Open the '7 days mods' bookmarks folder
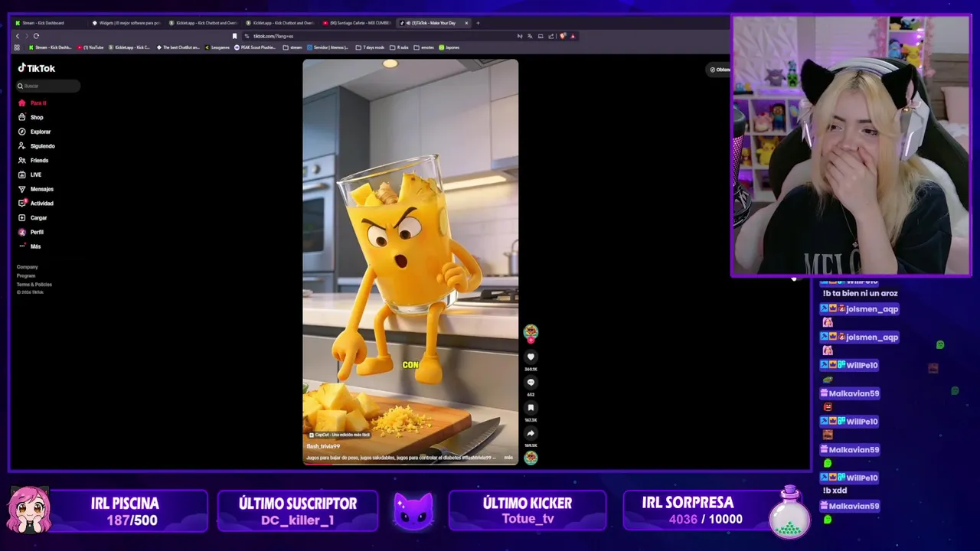Image resolution: width=980 pixels, height=551 pixels. click(370, 47)
